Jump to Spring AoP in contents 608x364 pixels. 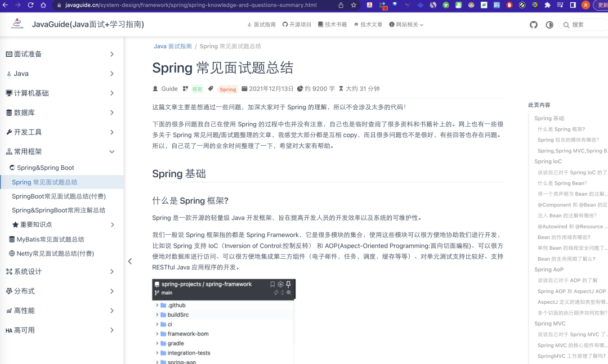click(x=549, y=269)
